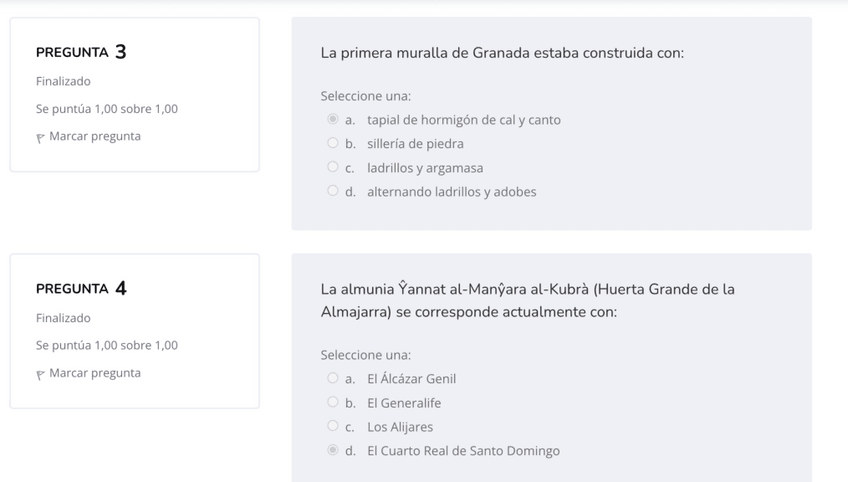Click the 'Los Alijares' answer label
The height and width of the screenshot is (482, 848).
click(x=400, y=427)
